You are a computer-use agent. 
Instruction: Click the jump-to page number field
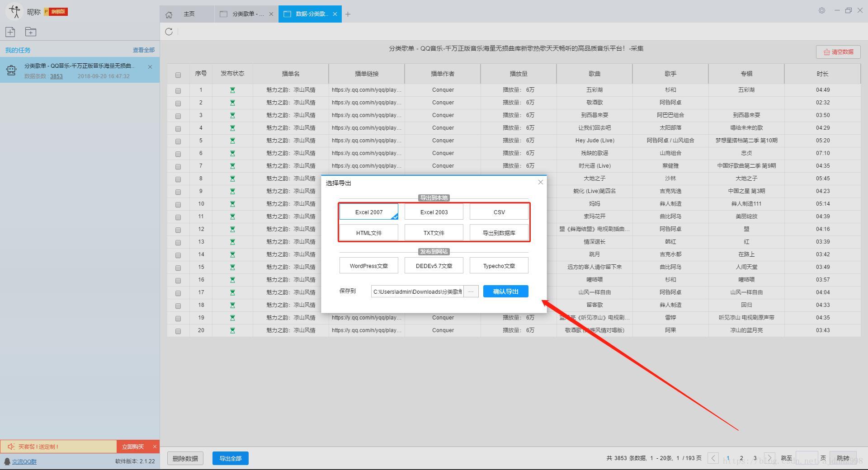[807, 458]
